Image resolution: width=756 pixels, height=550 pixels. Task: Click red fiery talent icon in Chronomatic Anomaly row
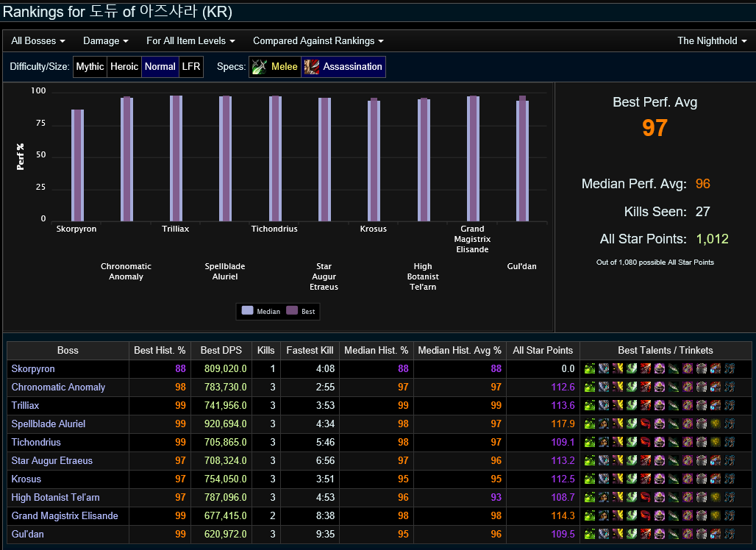(646, 387)
